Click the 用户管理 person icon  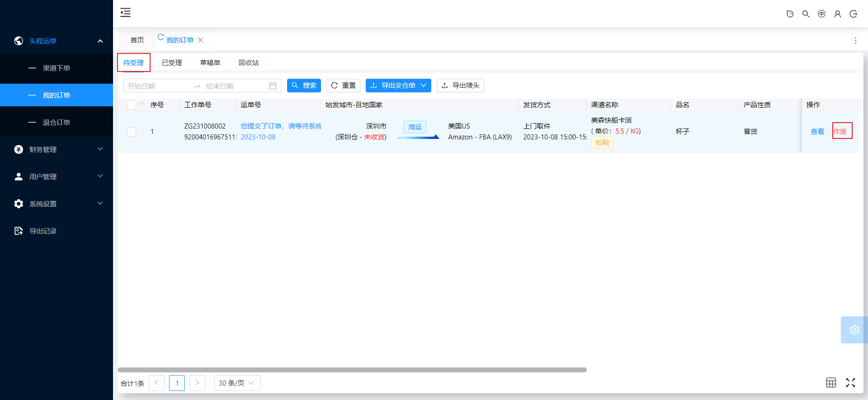click(x=19, y=176)
